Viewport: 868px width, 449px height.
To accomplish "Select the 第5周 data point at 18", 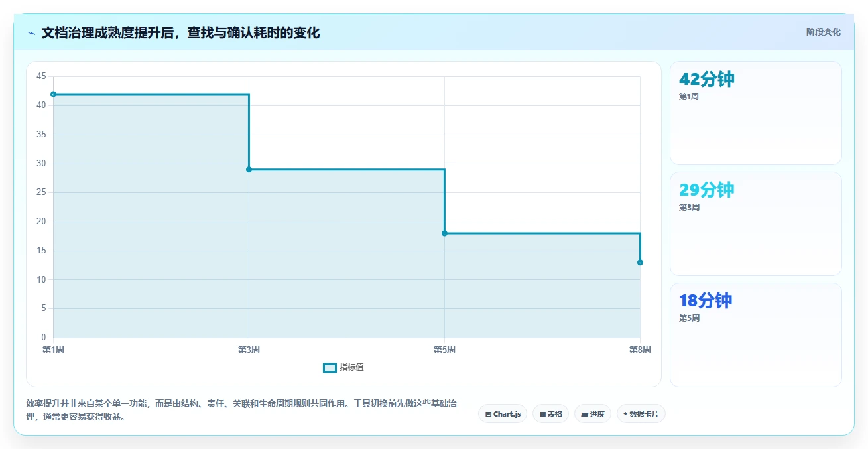I will point(444,233).
